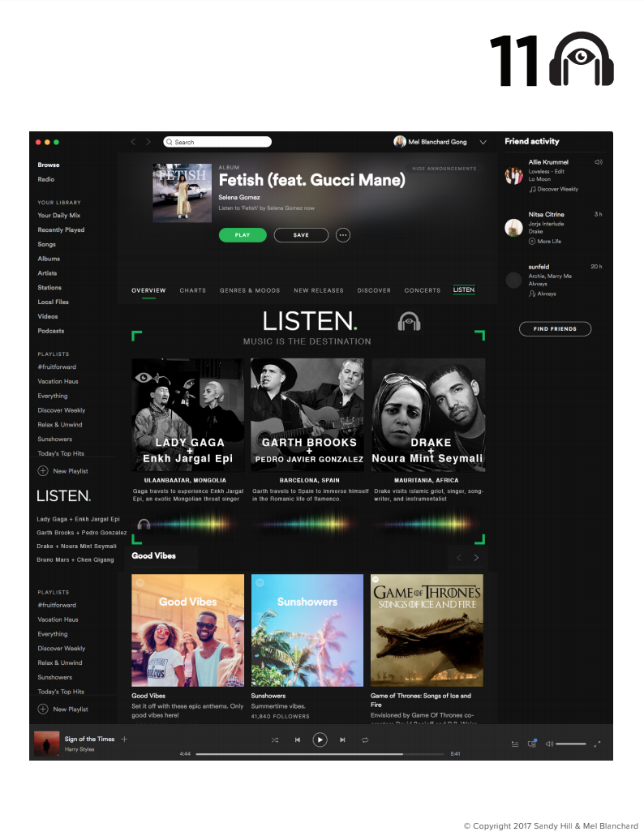Viewport: 644px width, 836px height.
Task: Skip to next track
Action: [342, 740]
